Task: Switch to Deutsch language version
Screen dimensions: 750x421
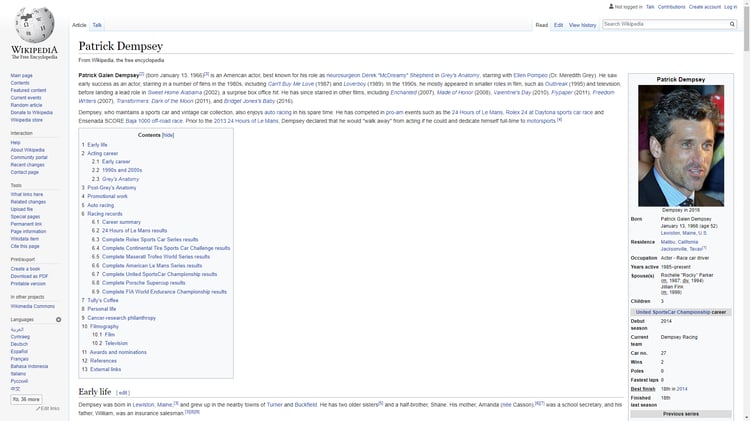Action: [x=19, y=344]
